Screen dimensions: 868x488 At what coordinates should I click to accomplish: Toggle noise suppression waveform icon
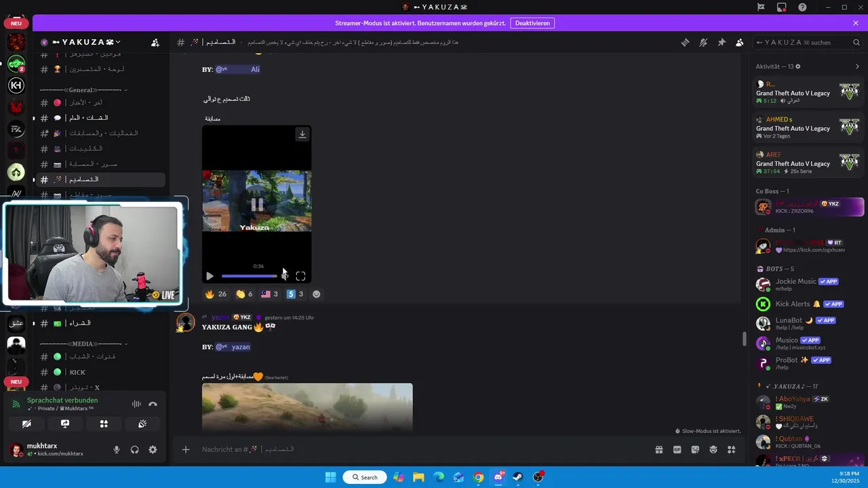pos(136,404)
